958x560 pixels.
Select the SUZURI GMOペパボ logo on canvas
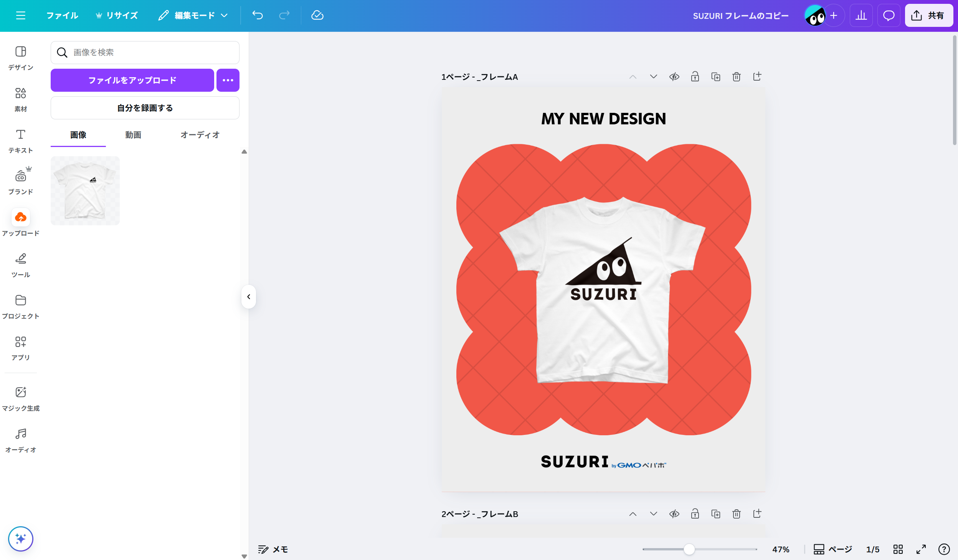603,462
